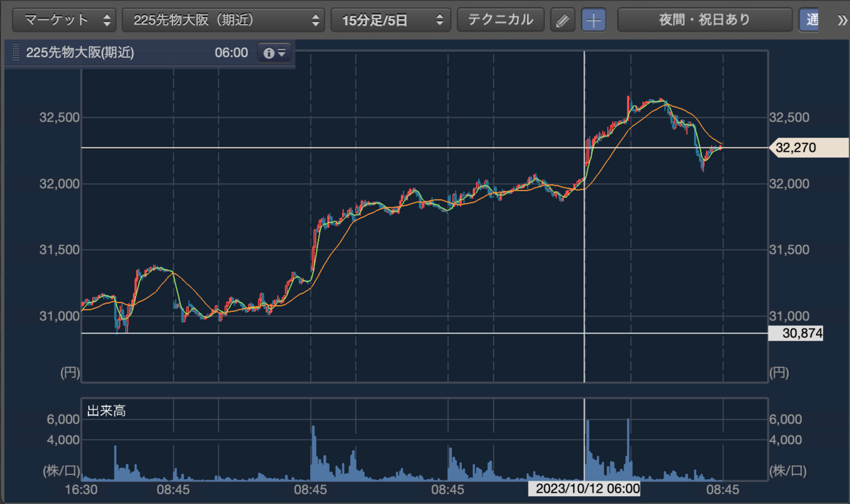Click the right-axis 6,000 volume label
The width and height of the screenshot is (850, 504).
786,420
